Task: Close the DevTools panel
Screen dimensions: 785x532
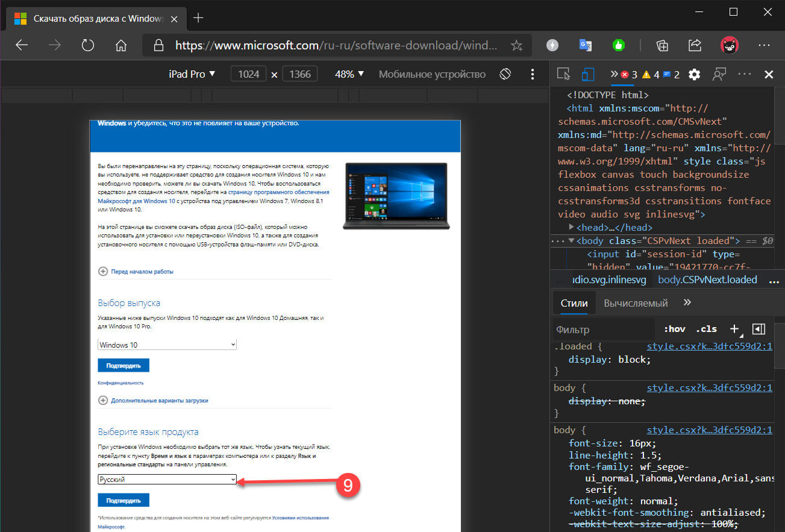Action: tap(769, 75)
